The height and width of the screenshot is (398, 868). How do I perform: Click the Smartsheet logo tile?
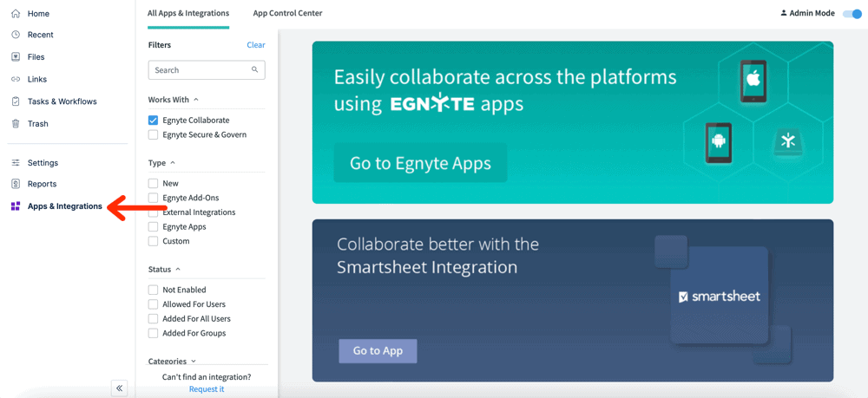[719, 296]
